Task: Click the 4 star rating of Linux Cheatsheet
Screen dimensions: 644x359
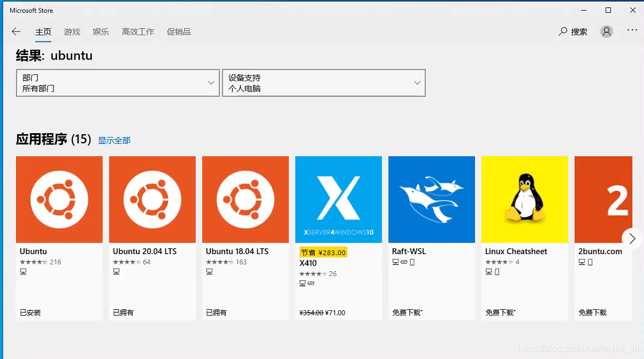Action: tap(502, 262)
